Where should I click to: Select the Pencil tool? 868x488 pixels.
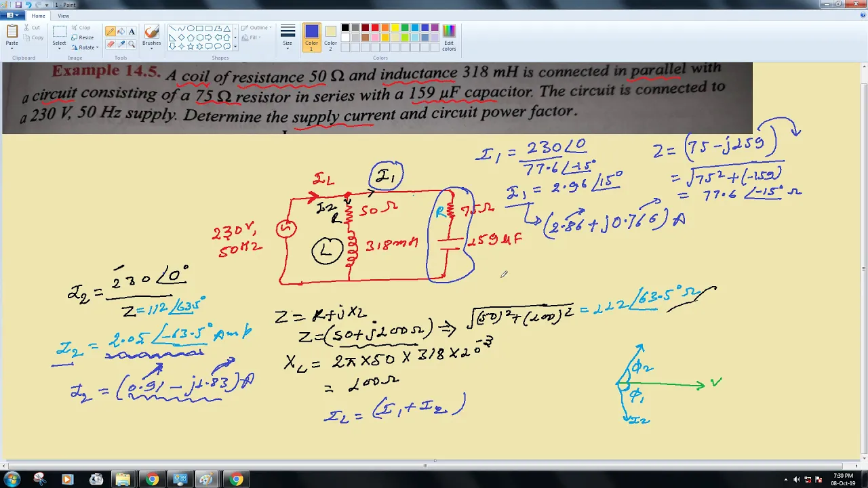click(x=111, y=31)
